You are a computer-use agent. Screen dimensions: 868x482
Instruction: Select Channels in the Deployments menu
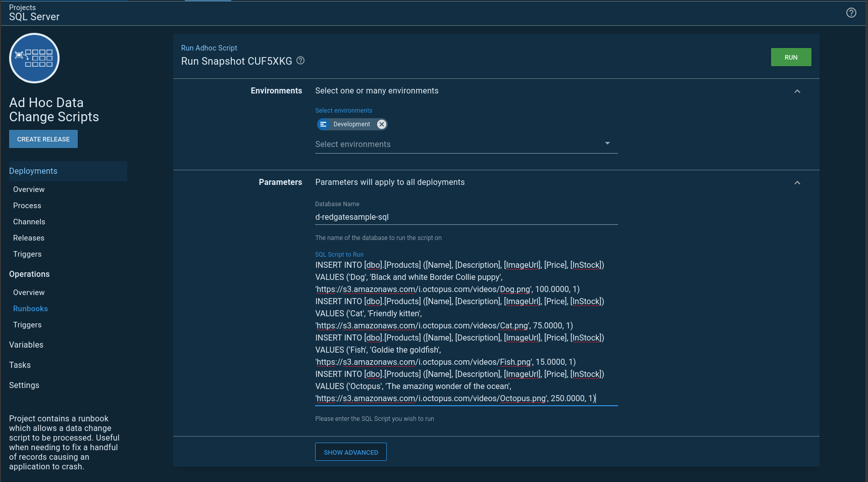click(29, 222)
